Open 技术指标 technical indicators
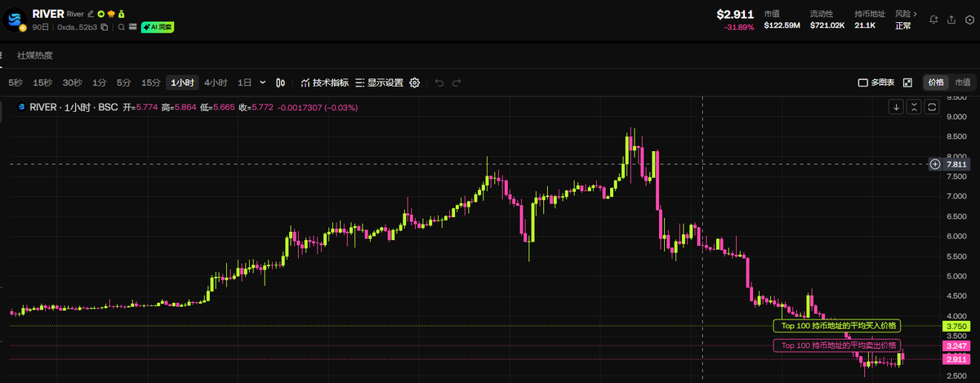Viewport: 980px width, 383px height. click(324, 82)
